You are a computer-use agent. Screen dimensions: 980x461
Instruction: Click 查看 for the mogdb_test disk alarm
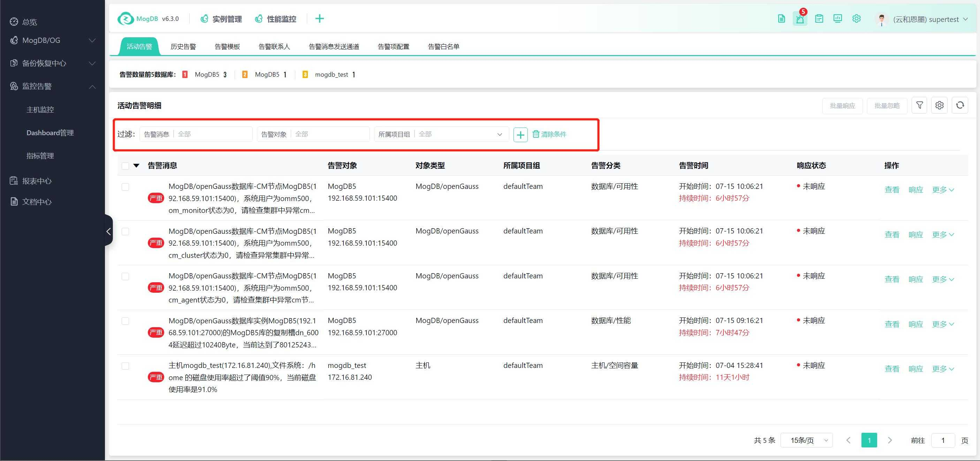click(892, 369)
